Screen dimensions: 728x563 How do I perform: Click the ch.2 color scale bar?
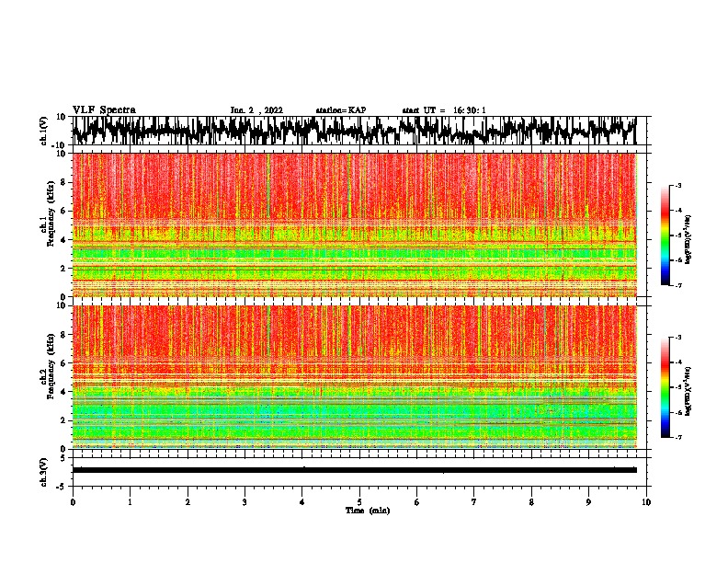pos(665,387)
